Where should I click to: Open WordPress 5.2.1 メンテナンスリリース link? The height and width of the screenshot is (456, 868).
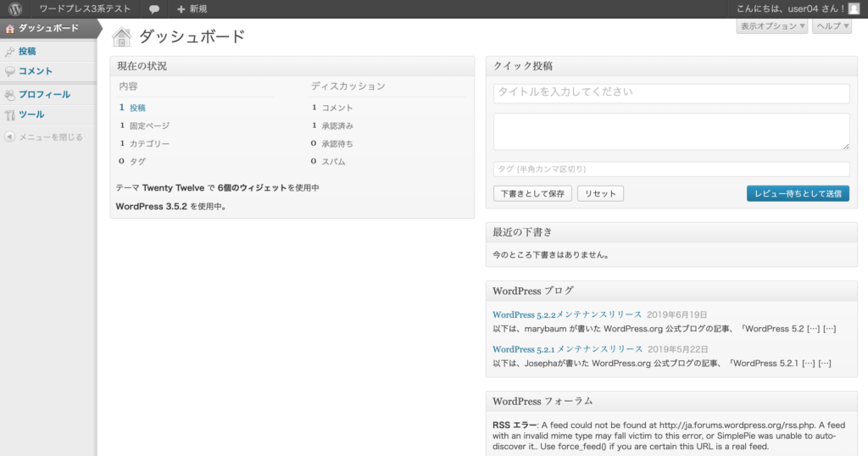tap(567, 349)
